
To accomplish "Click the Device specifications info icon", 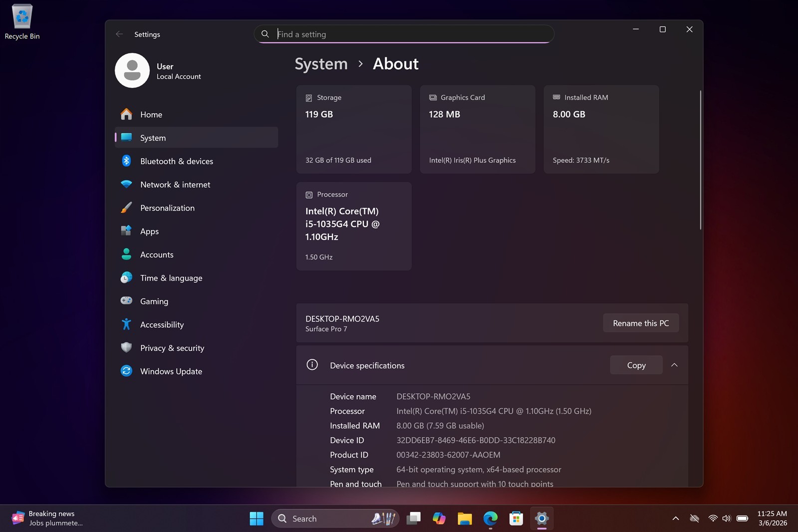I will 312,365.
